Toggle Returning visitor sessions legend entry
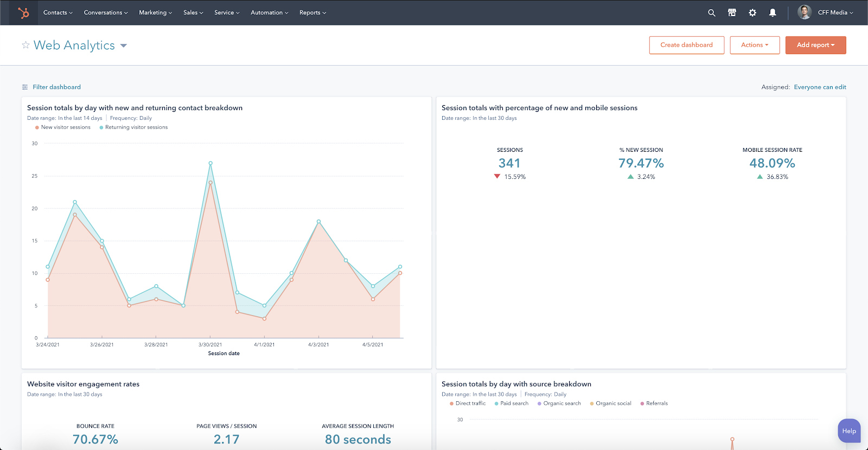The width and height of the screenshot is (868, 450). pyautogui.click(x=133, y=127)
